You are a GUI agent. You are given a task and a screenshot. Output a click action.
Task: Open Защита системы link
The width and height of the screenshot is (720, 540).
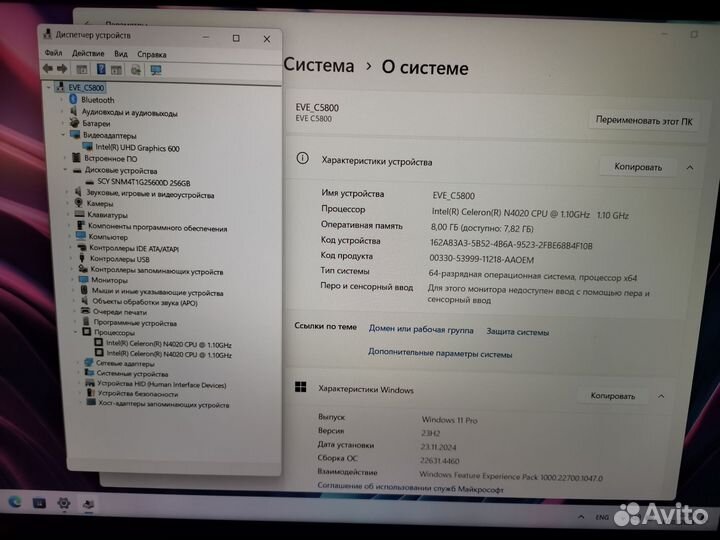coord(518,332)
